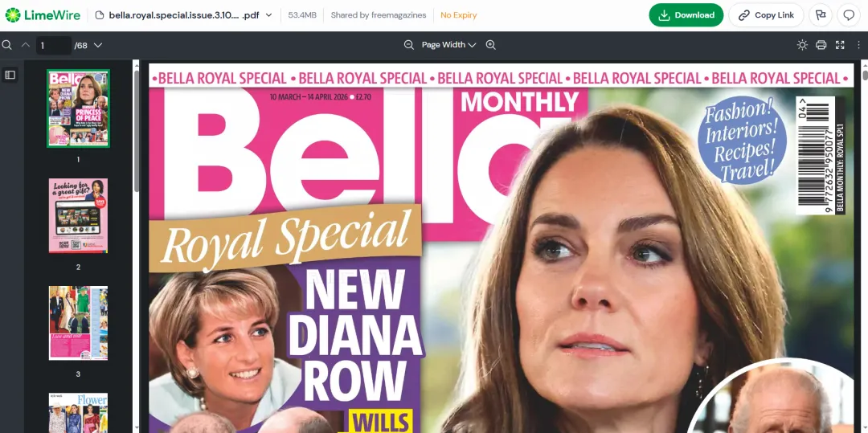Select page 2 thumbnail in sidebar
Image resolution: width=868 pixels, height=433 pixels.
(x=78, y=215)
